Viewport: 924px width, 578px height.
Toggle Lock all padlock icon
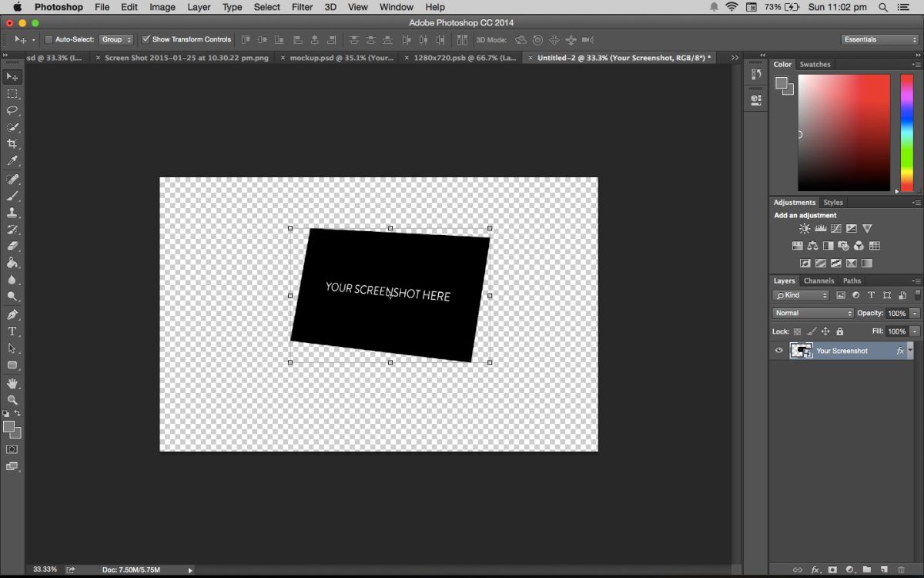(840, 331)
